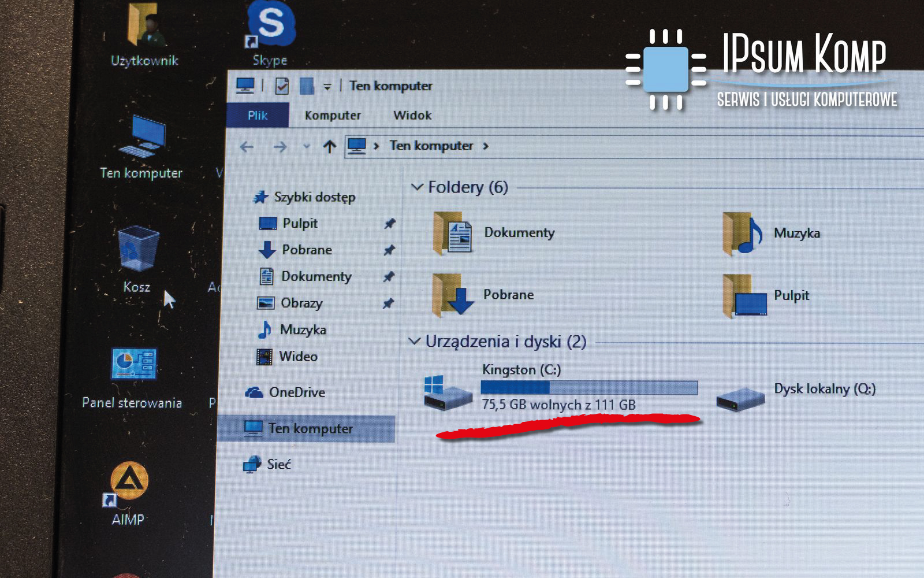
Task: Expand the chevron after Ten komputer in address bar
Action: 486,146
